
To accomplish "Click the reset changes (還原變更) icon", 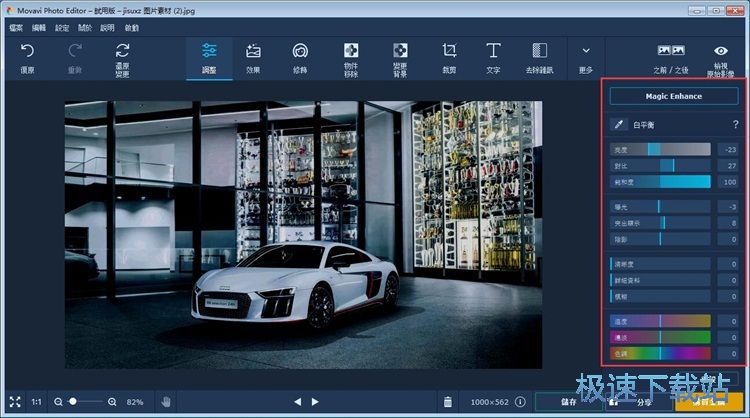I will 122,51.
